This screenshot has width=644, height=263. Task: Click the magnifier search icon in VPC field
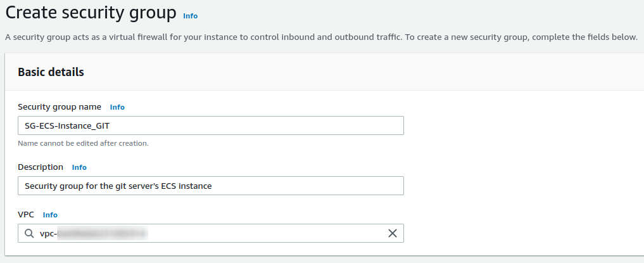point(29,233)
